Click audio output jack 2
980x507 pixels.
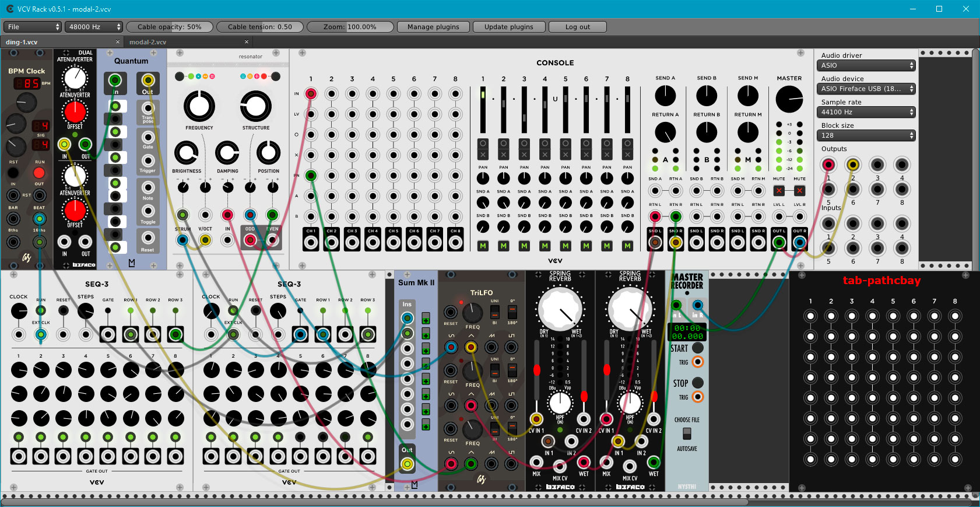853,165
